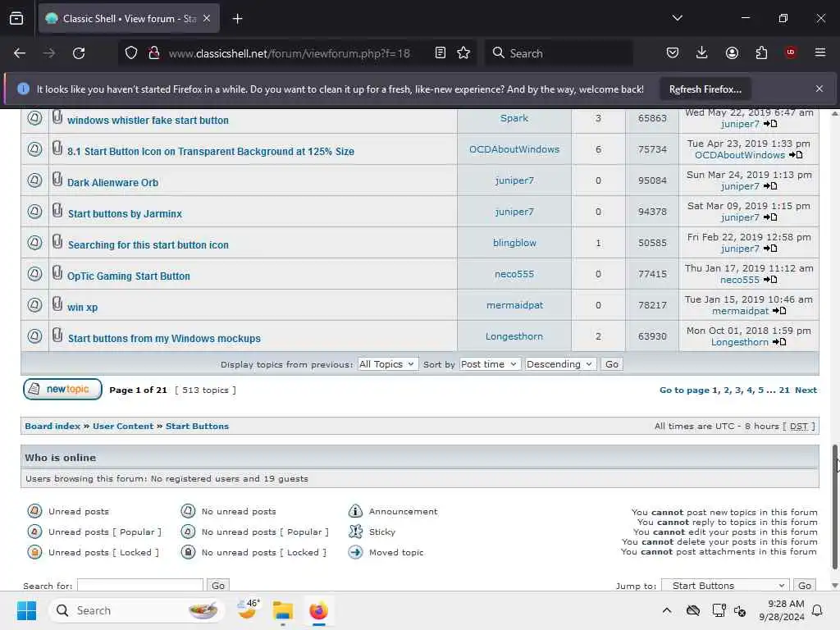Click topic status icon for Dark Alienware Orb
This screenshot has width=840, height=630.
tap(34, 180)
